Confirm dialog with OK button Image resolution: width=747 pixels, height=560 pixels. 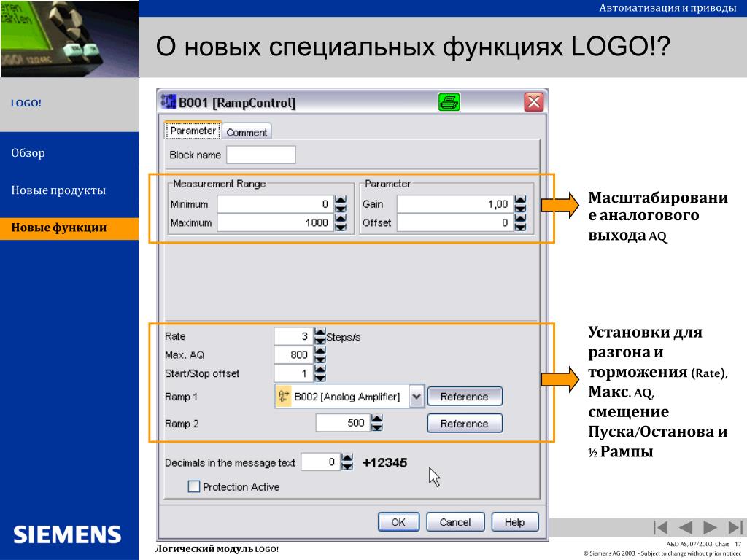[x=399, y=522]
